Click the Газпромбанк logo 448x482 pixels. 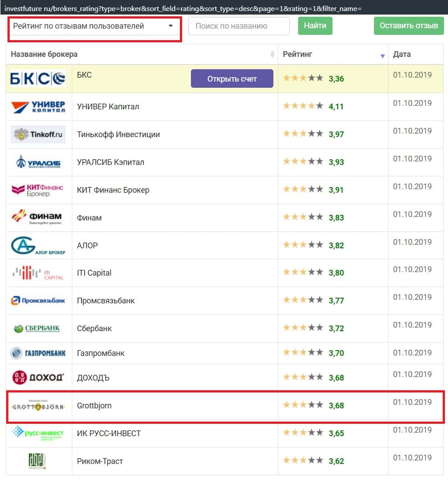38,353
